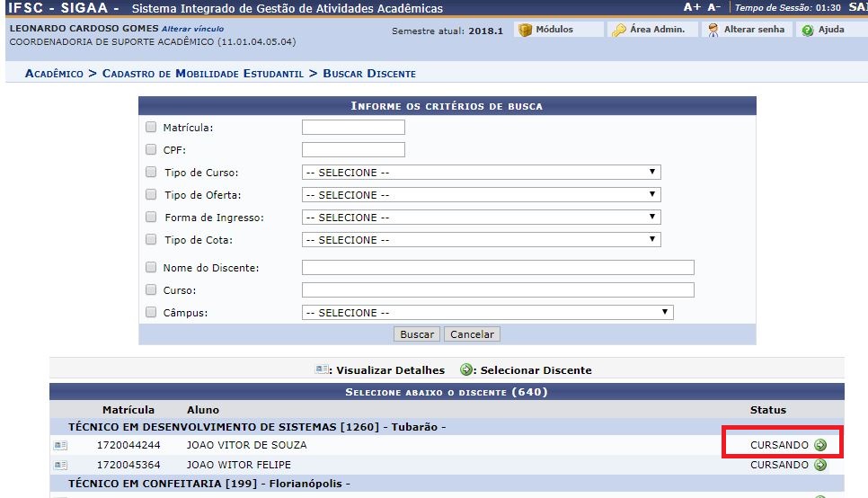Image resolution: width=868 pixels, height=498 pixels.
Task: Open Área Admin. key icon
Action: point(618,30)
